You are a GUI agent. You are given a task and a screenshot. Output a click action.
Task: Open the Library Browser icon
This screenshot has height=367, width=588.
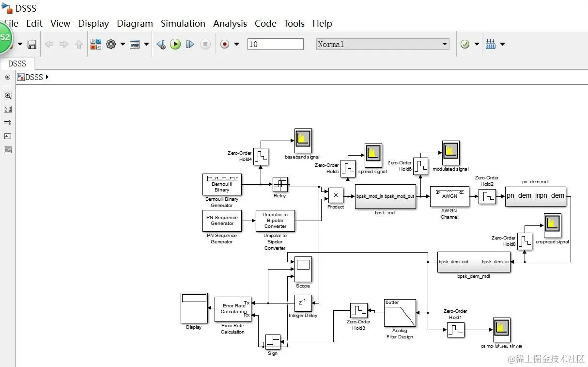96,44
